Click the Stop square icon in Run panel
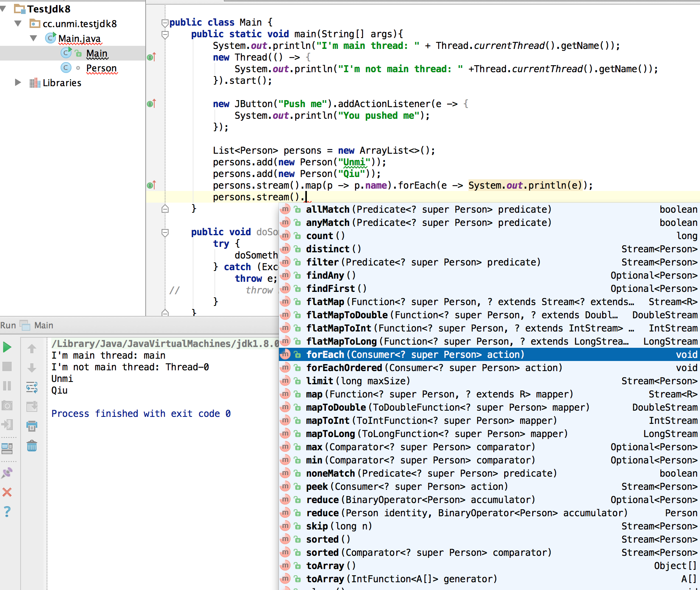700x590 pixels. coord(7,366)
